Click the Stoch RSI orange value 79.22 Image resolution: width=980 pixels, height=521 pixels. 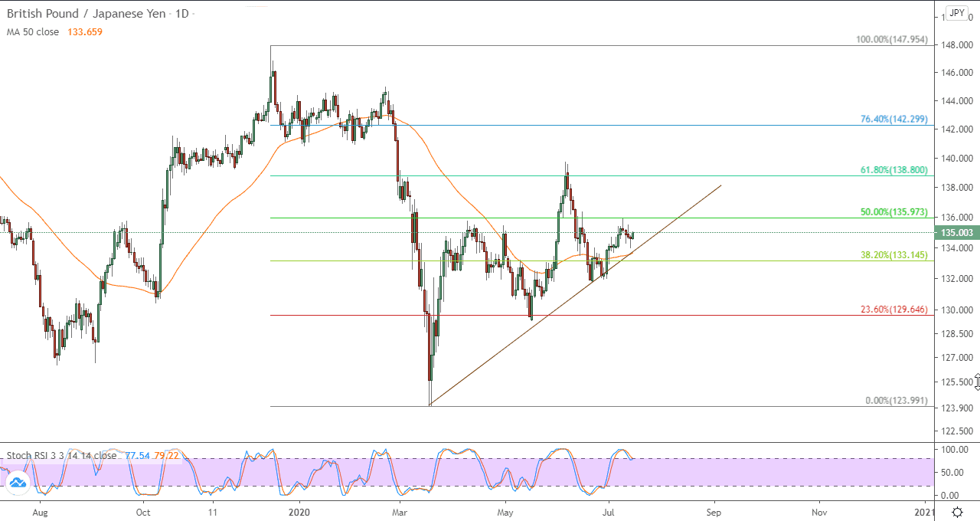166,455
